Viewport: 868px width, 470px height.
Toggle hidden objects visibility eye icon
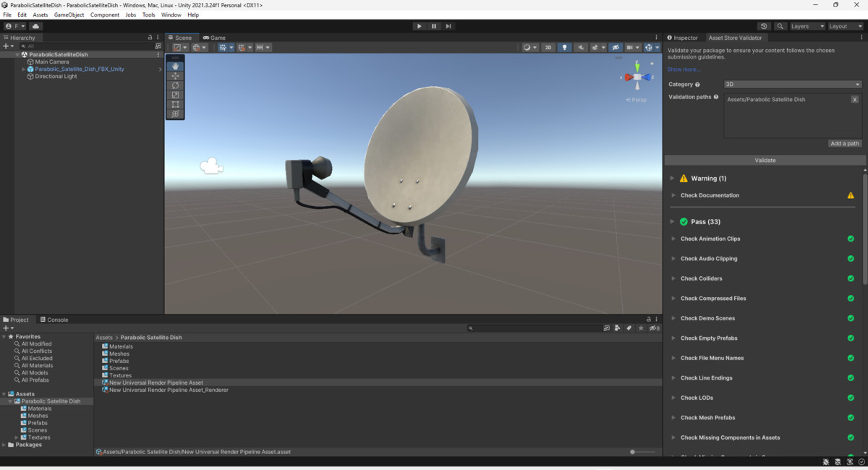pos(616,47)
